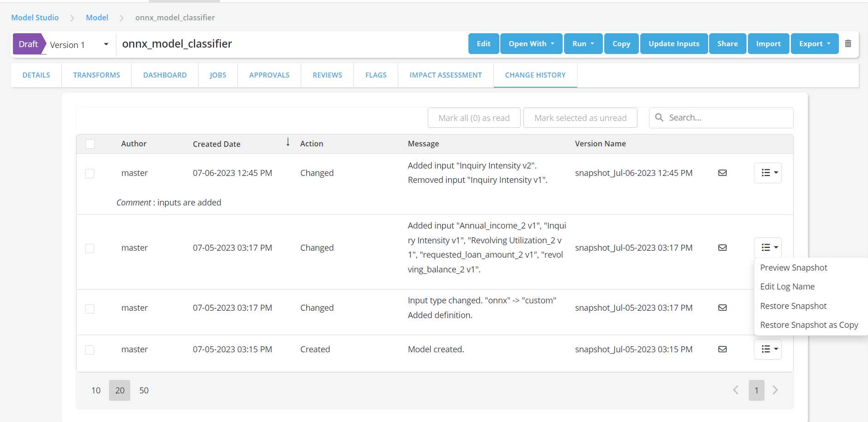Click the Update Inputs button
Image resolution: width=868 pixels, height=422 pixels.
pos(674,44)
